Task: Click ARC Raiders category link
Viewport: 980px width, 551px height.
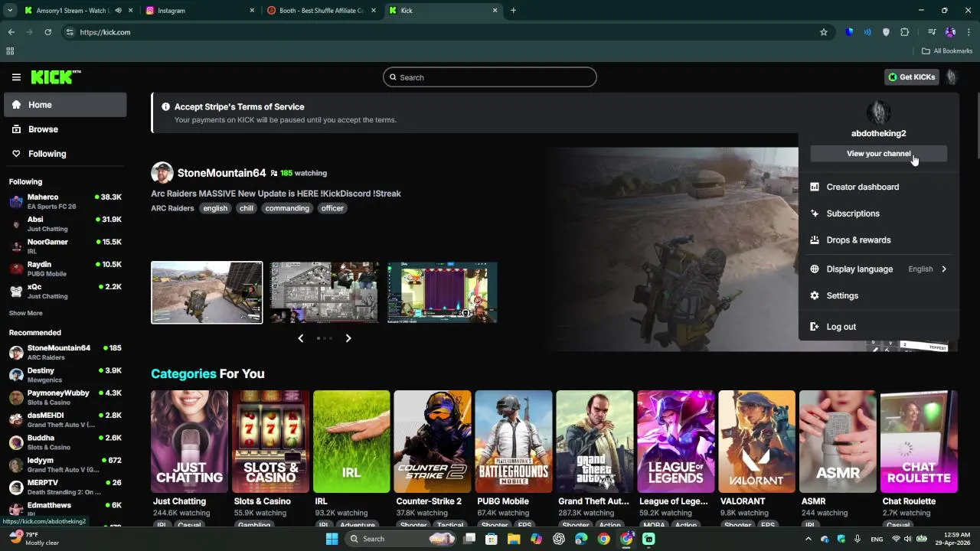Action: coord(172,208)
